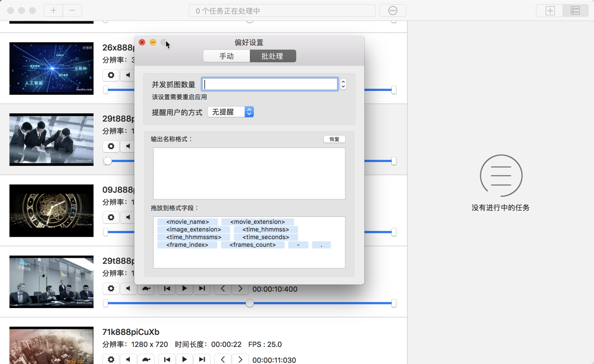The height and width of the screenshot is (364, 594).
Task: Skip to start of 71k888piCuXb video
Action: [167, 360]
